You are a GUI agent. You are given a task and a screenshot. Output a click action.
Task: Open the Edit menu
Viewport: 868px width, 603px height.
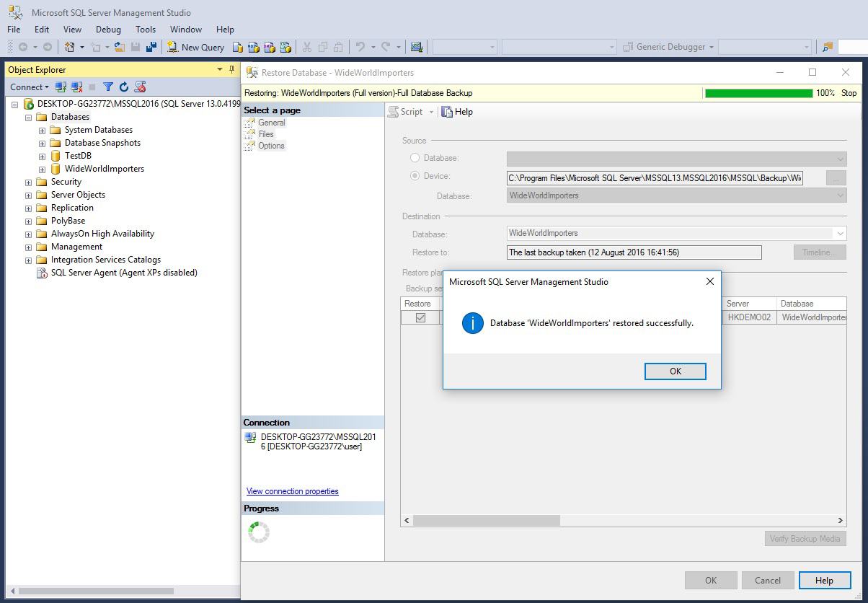point(42,30)
